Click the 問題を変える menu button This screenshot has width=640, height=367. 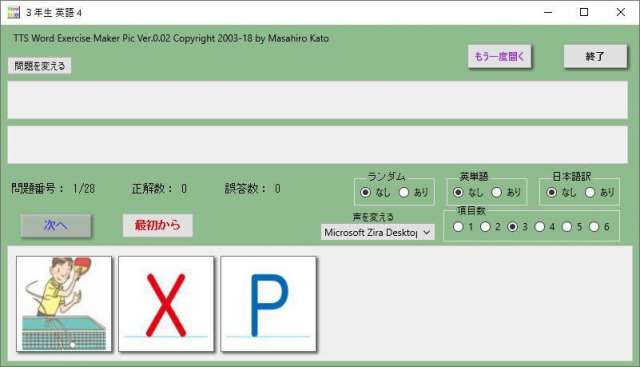pyautogui.click(x=40, y=66)
